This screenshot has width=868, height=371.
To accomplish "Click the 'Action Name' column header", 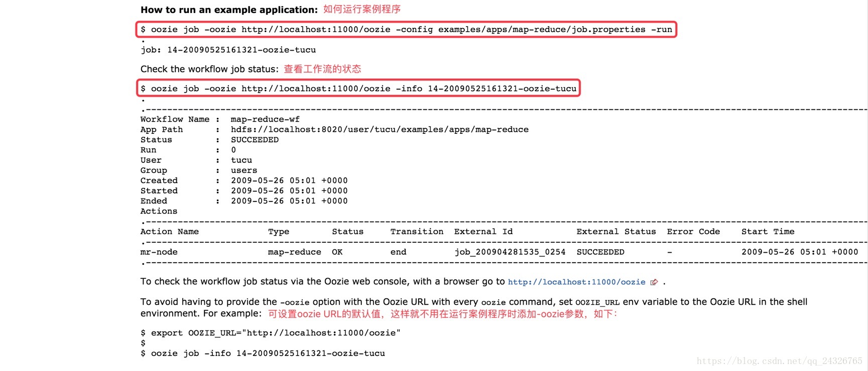I will [170, 232].
